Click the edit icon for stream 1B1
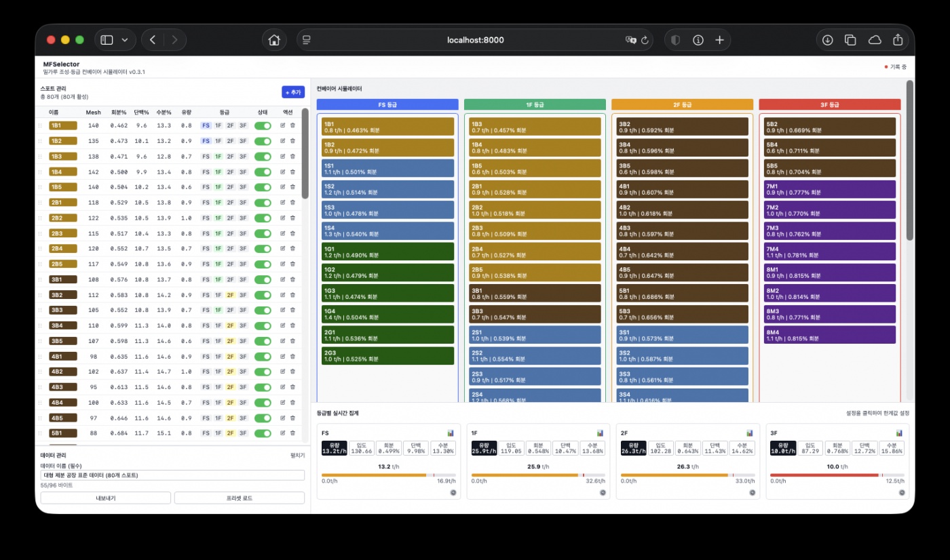Image resolution: width=950 pixels, height=560 pixels. (x=283, y=125)
